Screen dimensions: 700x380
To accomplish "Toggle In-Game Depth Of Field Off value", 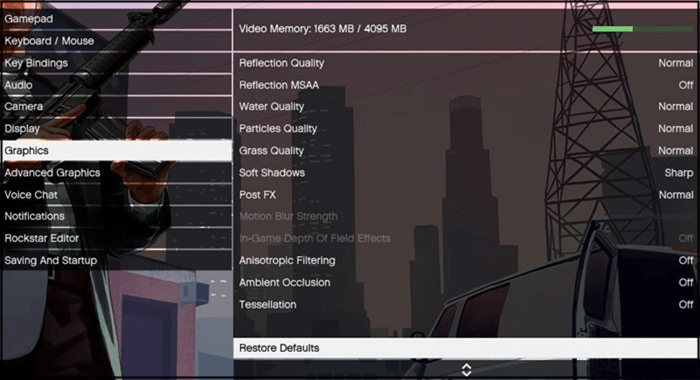I will 686,238.
